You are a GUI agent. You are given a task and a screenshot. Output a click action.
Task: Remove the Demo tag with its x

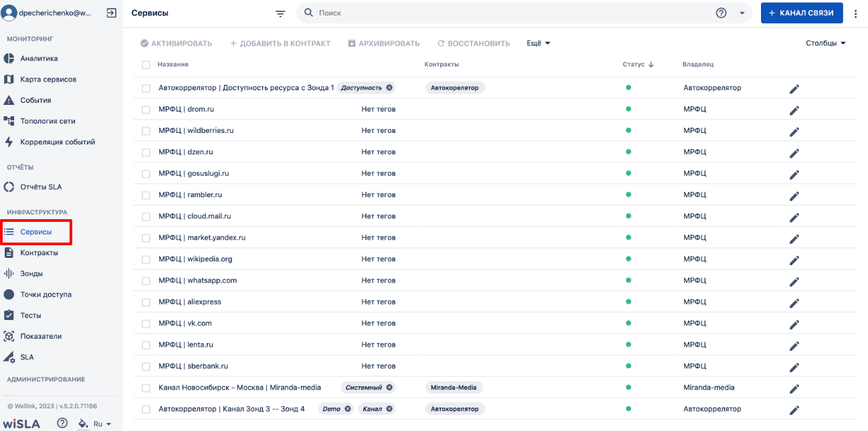348,409
